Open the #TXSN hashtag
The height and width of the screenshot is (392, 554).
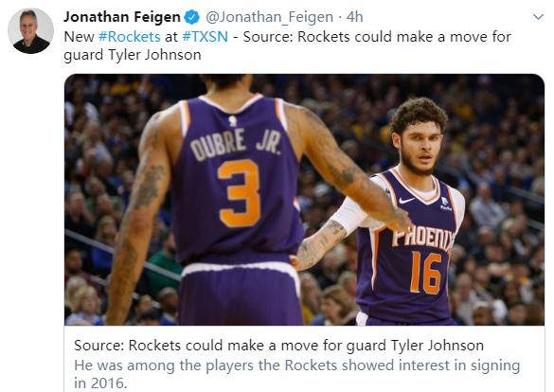tap(205, 37)
